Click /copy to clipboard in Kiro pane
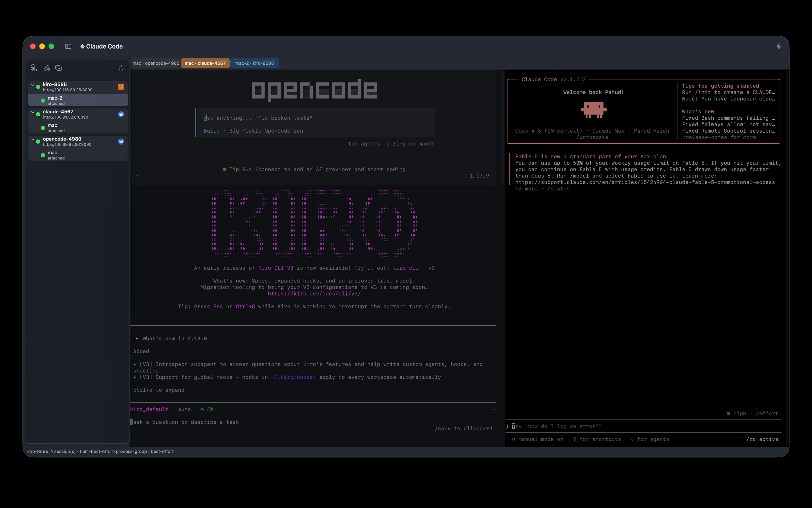The image size is (812, 508). coord(464,428)
